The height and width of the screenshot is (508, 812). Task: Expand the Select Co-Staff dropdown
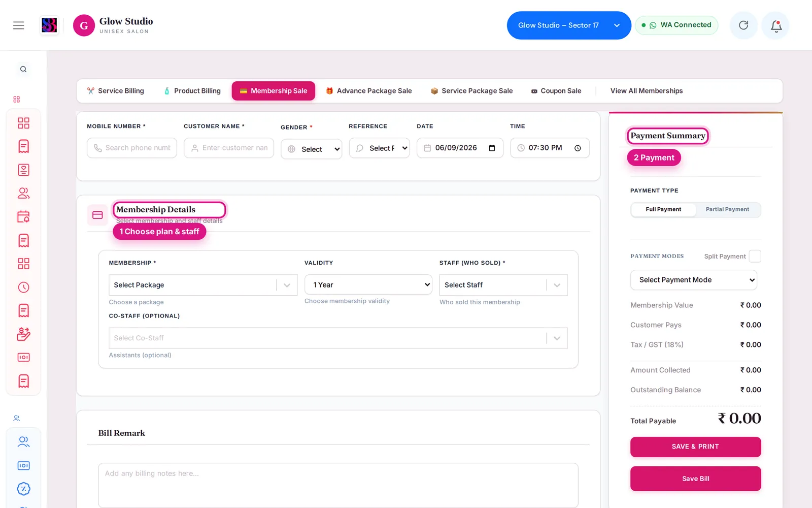coord(338,338)
